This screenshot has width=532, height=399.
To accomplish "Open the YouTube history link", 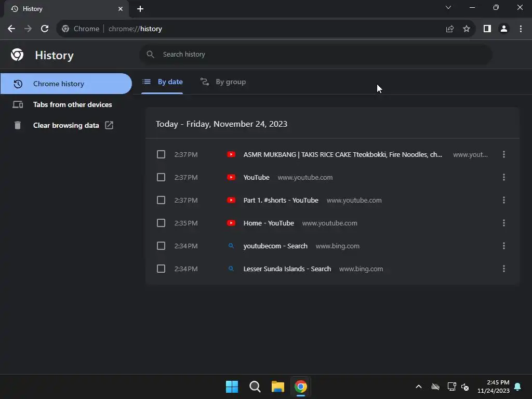I will click(x=257, y=178).
